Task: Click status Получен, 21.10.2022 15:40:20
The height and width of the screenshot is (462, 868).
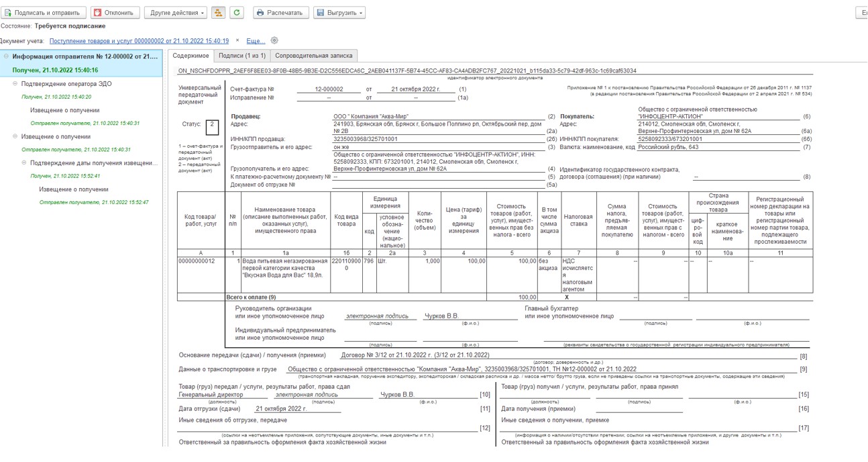Action: (x=56, y=97)
